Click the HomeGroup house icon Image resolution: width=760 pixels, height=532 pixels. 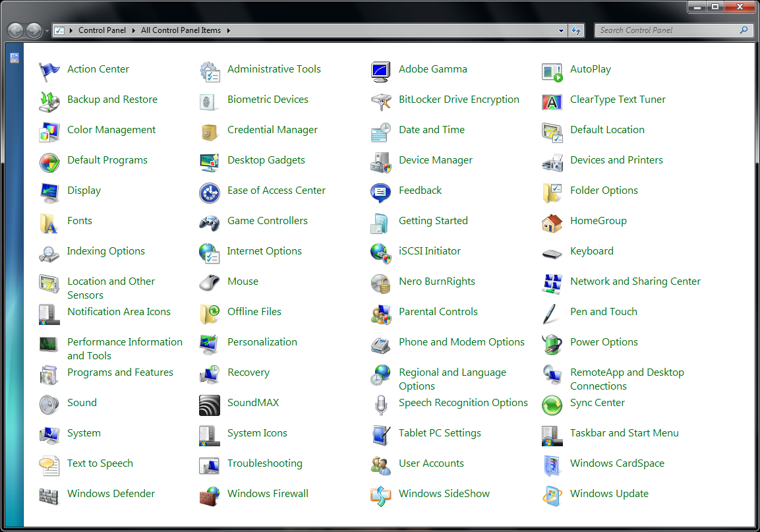point(552,223)
